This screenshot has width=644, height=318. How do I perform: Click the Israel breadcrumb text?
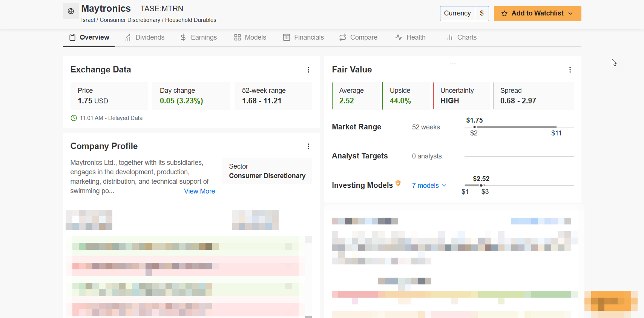88,20
